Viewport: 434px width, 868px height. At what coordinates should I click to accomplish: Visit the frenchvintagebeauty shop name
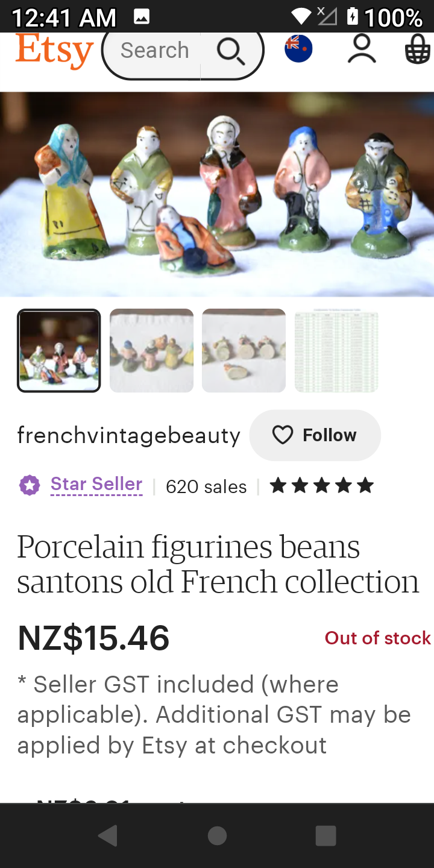pyautogui.click(x=128, y=435)
